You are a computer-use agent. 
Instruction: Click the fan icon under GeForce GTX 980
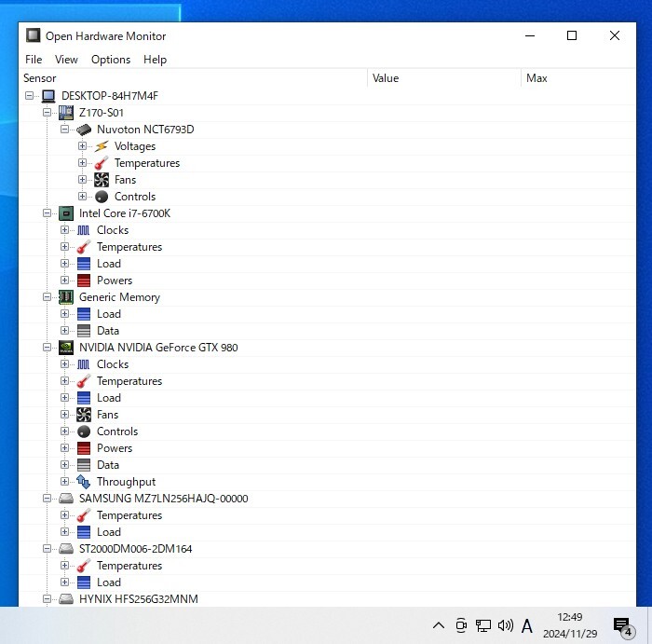(84, 415)
